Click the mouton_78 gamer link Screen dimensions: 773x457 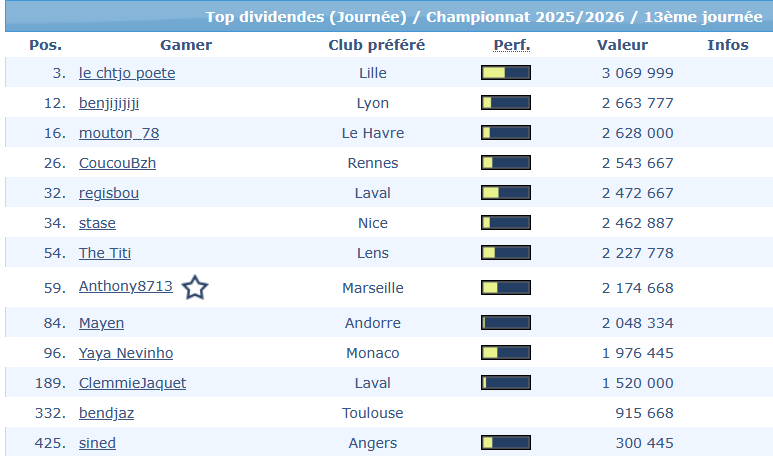pyautogui.click(x=119, y=133)
